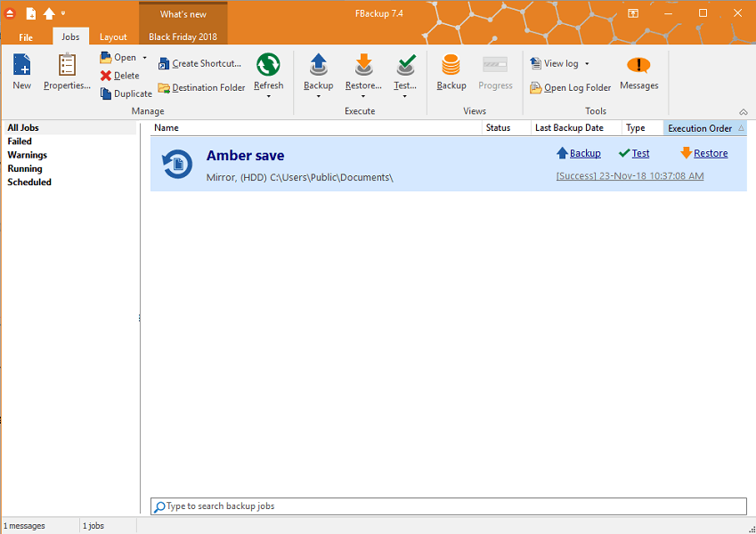Viewport: 756px width, 534px height.
Task: Click 1 messages in the status bar
Action: click(24, 526)
